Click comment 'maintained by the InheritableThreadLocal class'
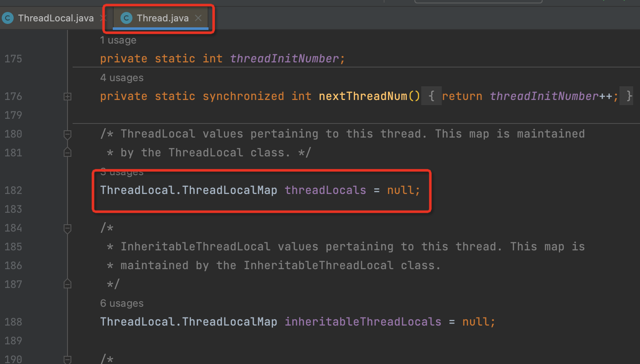Image resolution: width=640 pixels, height=364 pixels. point(278,265)
